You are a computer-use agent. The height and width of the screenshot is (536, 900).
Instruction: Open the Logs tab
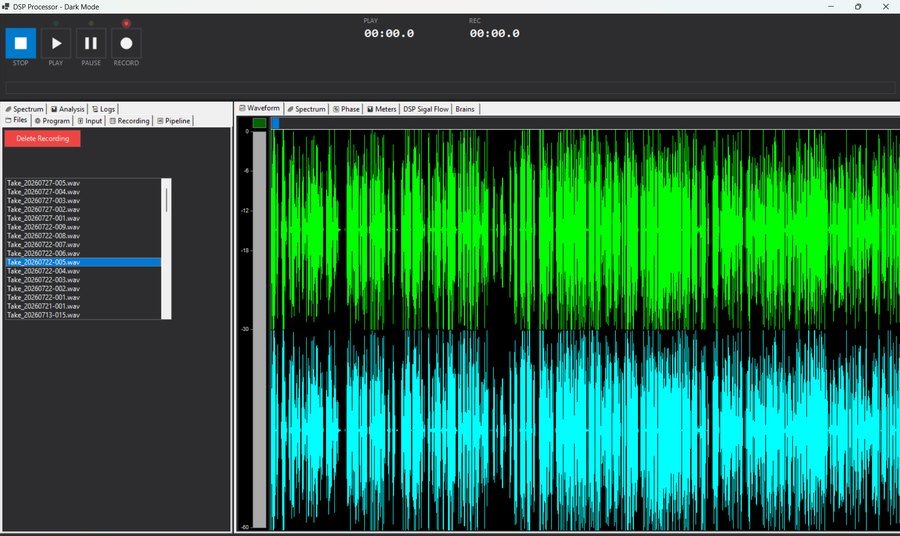pyautogui.click(x=103, y=108)
